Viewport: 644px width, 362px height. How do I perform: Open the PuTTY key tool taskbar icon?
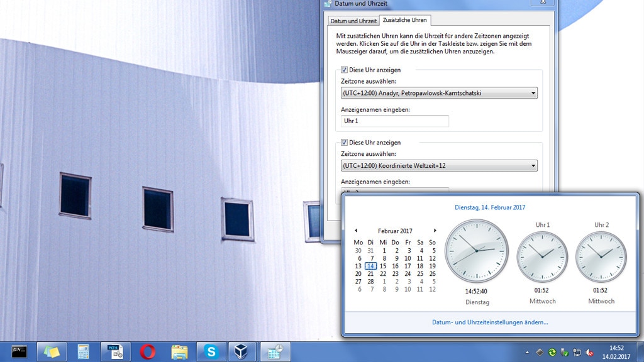point(116,352)
